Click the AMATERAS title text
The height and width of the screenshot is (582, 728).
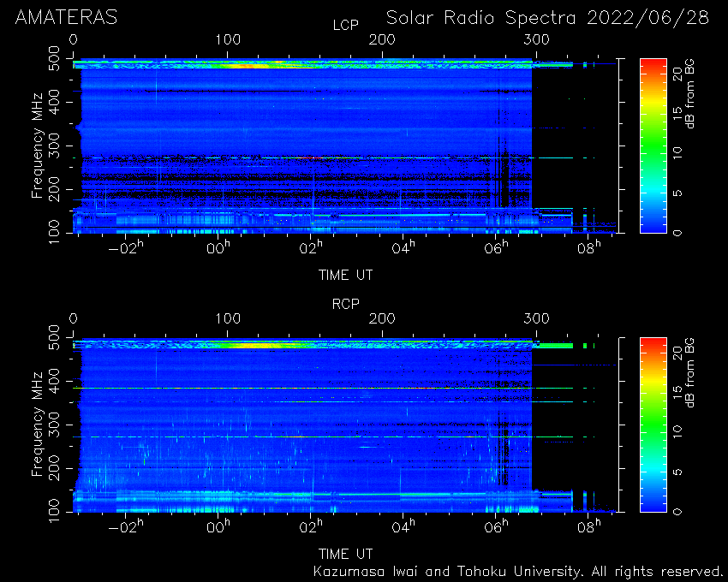pos(67,18)
